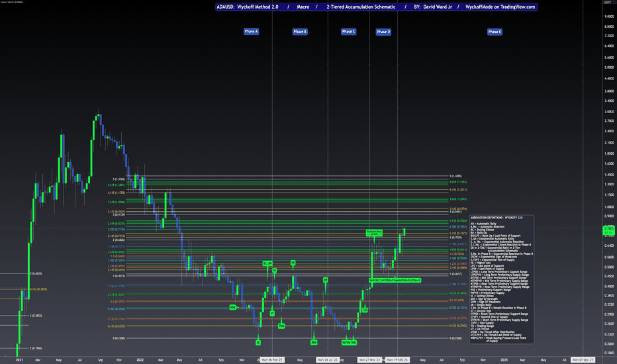Image resolution: width=617 pixels, height=364 pixels.
Task: Click the 9.0000 price axis label
Action: (609, 17)
